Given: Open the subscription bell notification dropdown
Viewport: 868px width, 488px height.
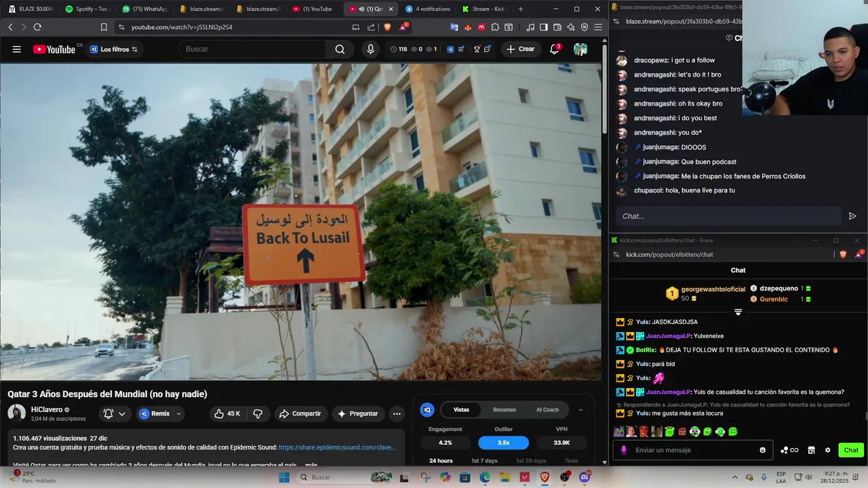Looking at the screenshot, I should (114, 413).
